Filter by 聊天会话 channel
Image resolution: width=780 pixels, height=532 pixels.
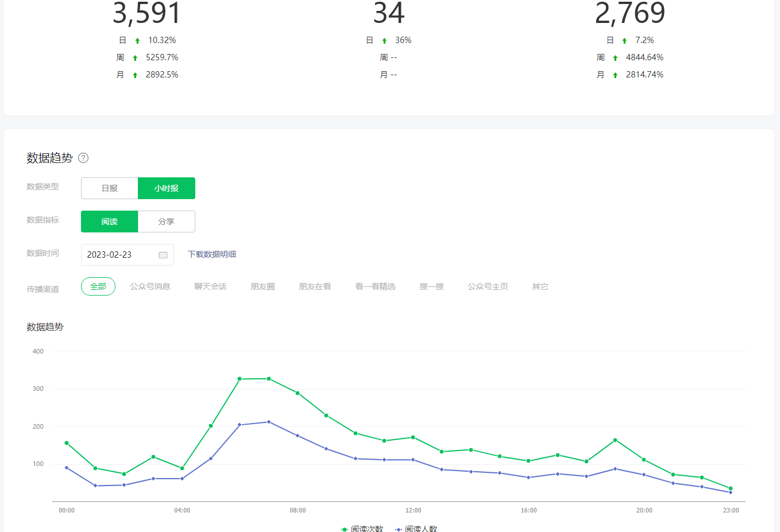pyautogui.click(x=210, y=286)
